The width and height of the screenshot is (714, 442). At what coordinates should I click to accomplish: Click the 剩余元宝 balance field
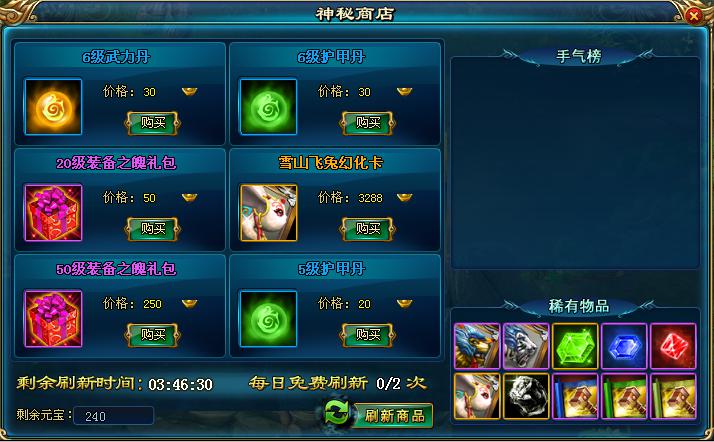point(113,416)
